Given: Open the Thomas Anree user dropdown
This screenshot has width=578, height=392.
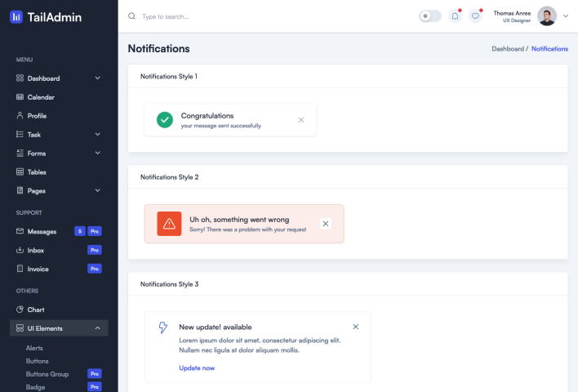Looking at the screenshot, I should (x=566, y=16).
